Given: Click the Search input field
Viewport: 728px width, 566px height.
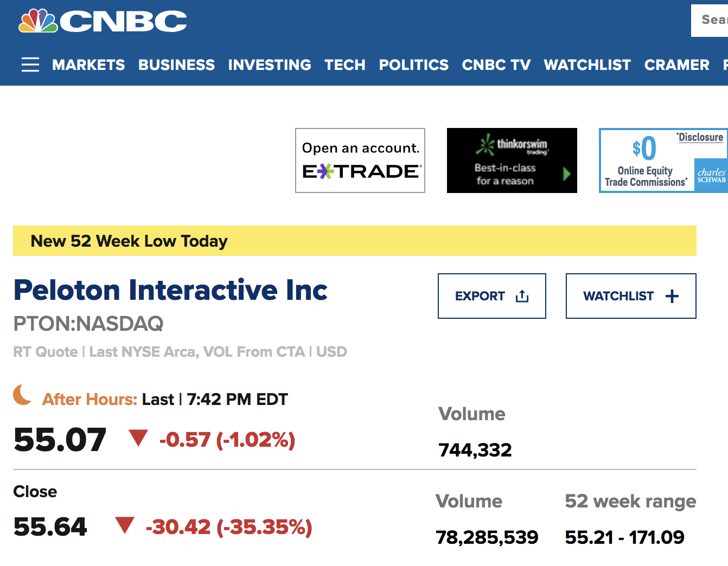Looking at the screenshot, I should [712, 20].
